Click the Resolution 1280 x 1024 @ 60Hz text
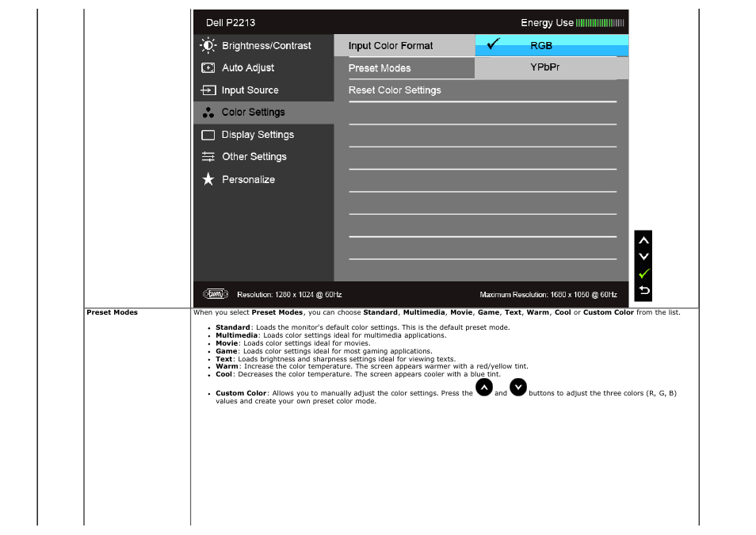Image resolution: width=756 pixels, height=535 pixels. coord(289,294)
